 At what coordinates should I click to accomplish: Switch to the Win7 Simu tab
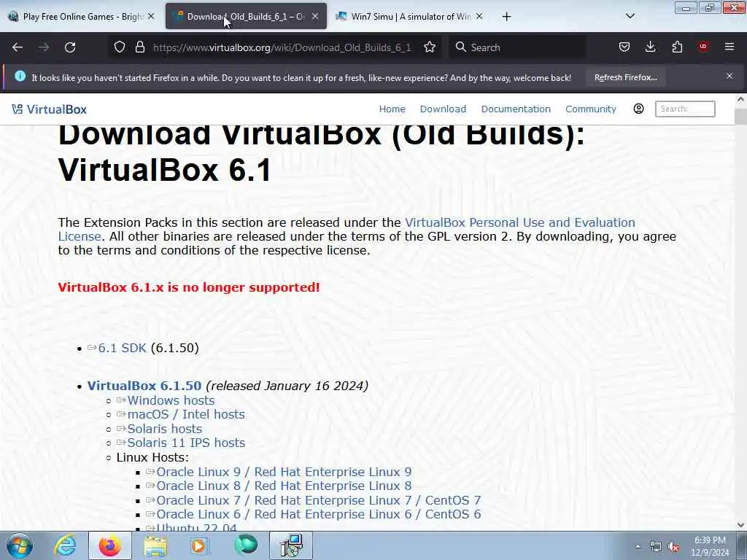tap(410, 16)
